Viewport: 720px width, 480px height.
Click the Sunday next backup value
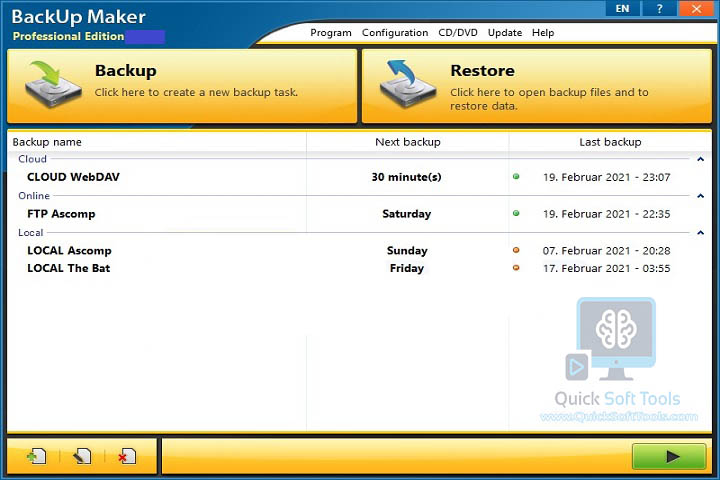point(407,250)
